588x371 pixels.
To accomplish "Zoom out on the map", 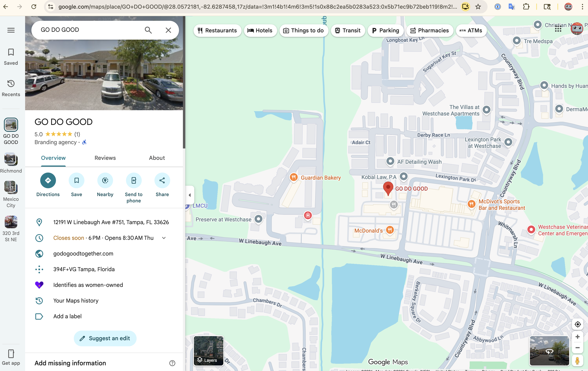I will [x=577, y=348].
